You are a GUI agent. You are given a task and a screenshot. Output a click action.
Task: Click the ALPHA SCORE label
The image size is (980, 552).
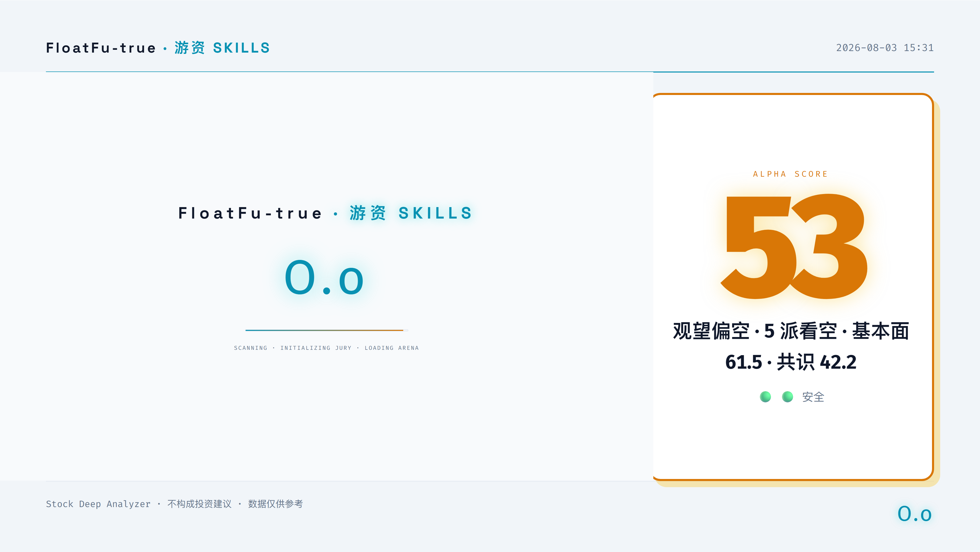(x=791, y=174)
